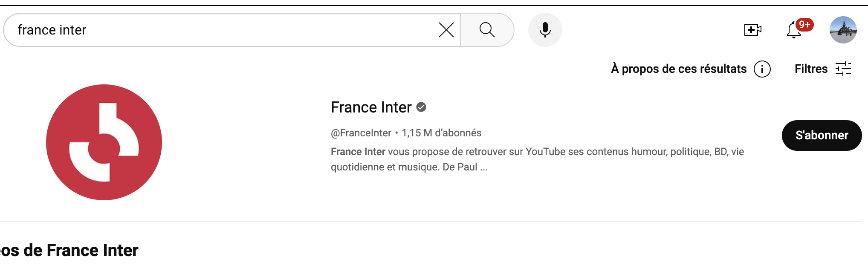Clear the search text with the X icon
Screen dimensions: 868x271
(x=446, y=30)
